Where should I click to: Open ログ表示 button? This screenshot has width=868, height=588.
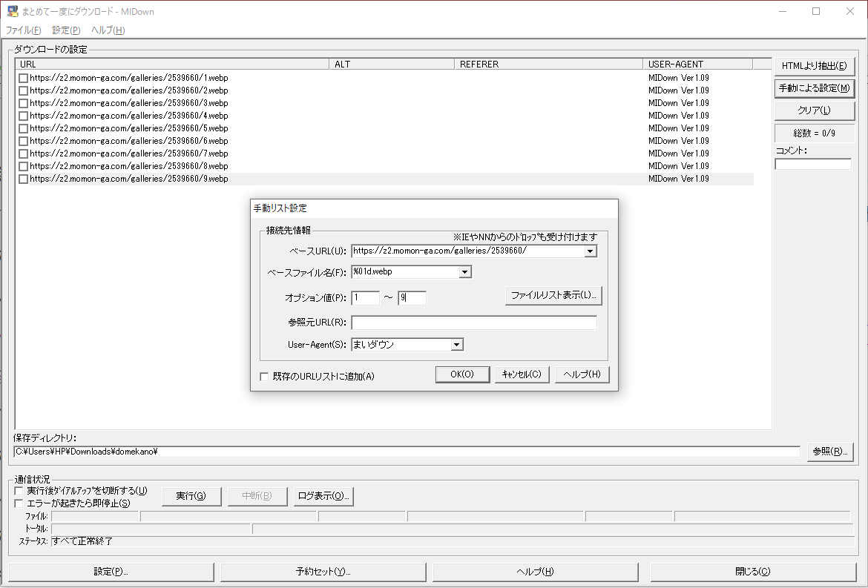tap(323, 496)
